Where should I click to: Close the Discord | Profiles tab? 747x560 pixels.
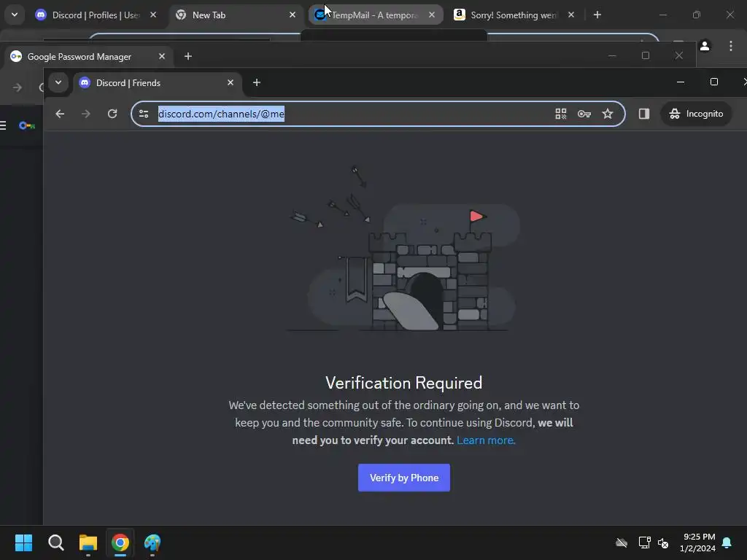(x=153, y=15)
